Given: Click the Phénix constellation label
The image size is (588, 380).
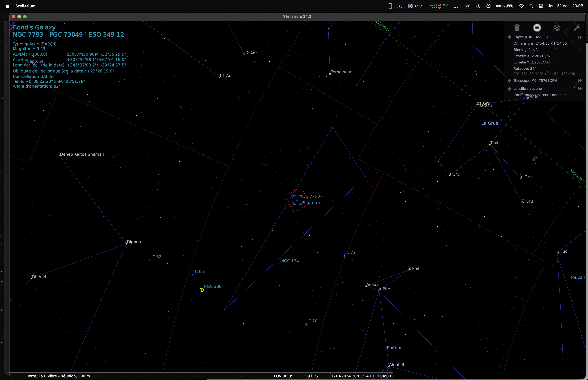Looking at the screenshot, I should 394,348.
